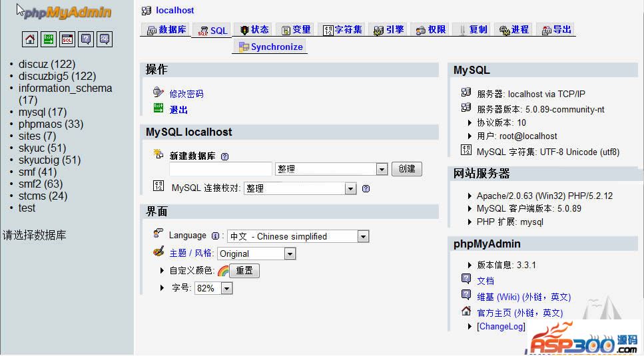The height and width of the screenshot is (356, 644).
Task: Open the 引擎 tab
Action: click(x=389, y=29)
